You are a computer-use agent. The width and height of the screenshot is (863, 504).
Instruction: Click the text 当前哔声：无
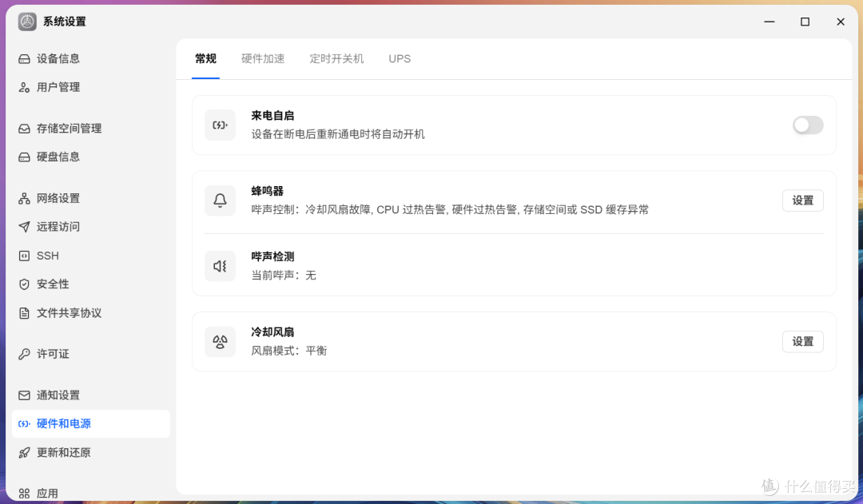point(284,275)
